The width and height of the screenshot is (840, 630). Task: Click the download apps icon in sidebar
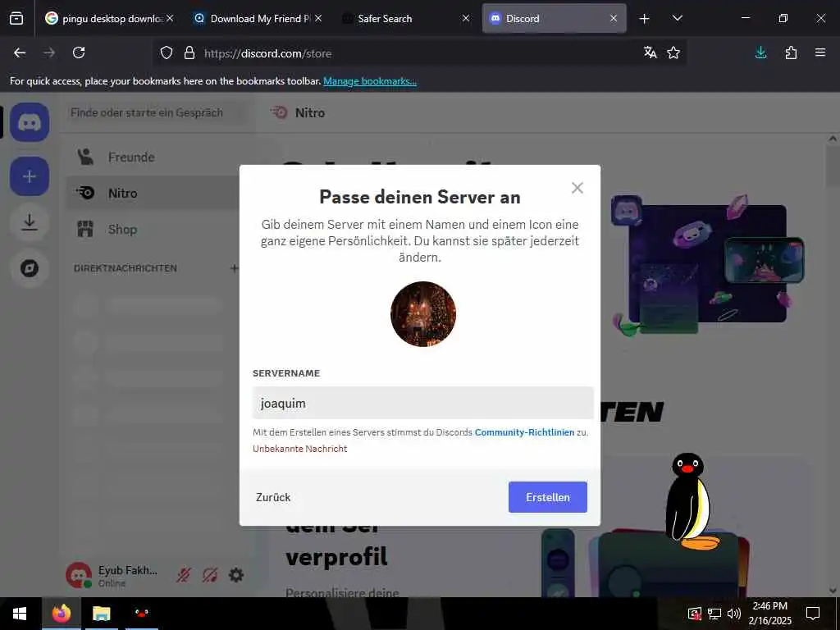[30, 222]
